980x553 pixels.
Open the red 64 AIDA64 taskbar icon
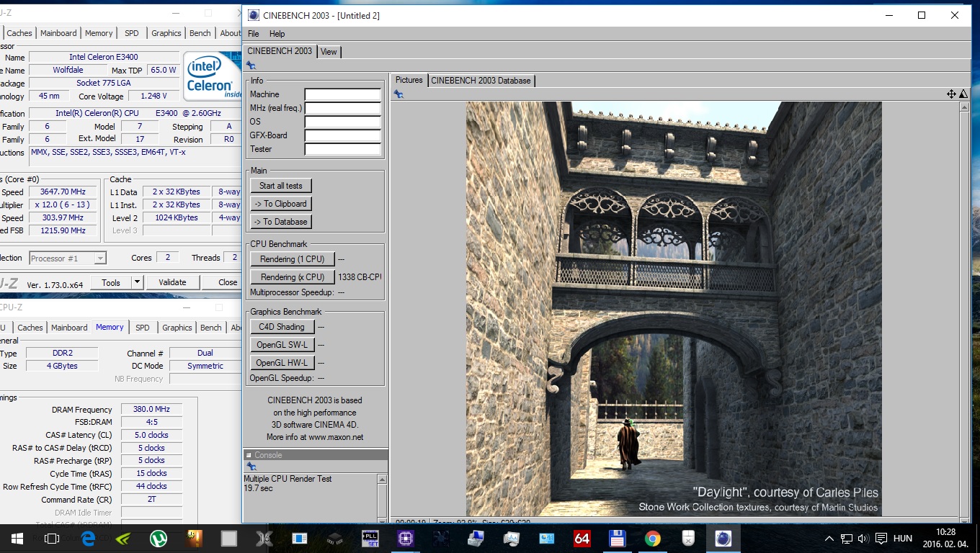coord(582,539)
